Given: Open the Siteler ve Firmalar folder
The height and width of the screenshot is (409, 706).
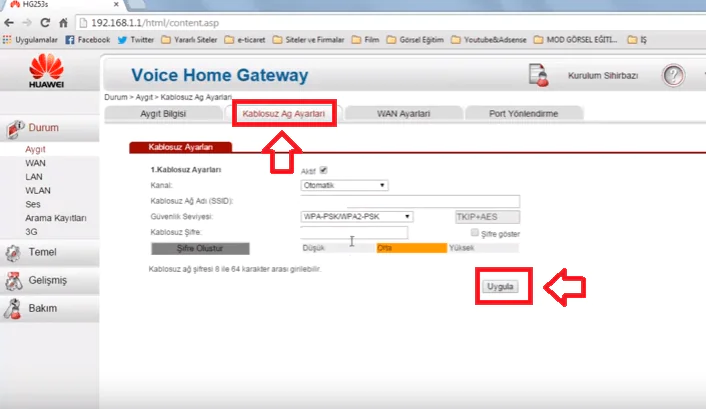Looking at the screenshot, I should (x=308, y=40).
